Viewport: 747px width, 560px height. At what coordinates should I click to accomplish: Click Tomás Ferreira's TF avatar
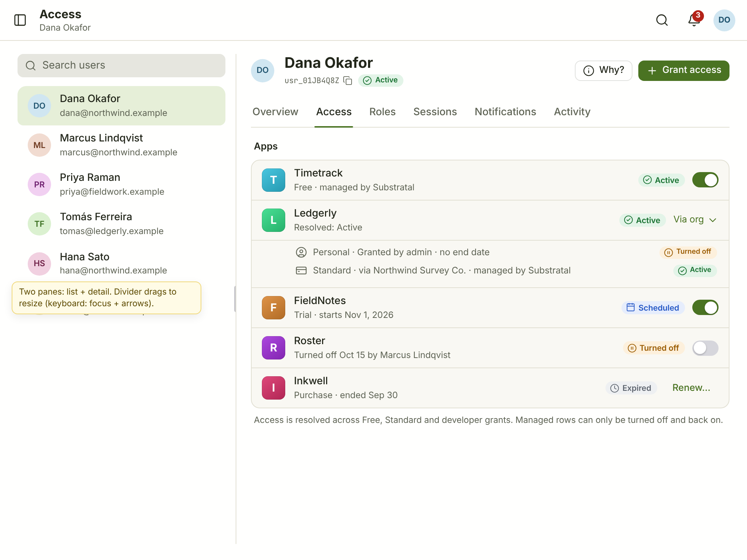(x=39, y=224)
